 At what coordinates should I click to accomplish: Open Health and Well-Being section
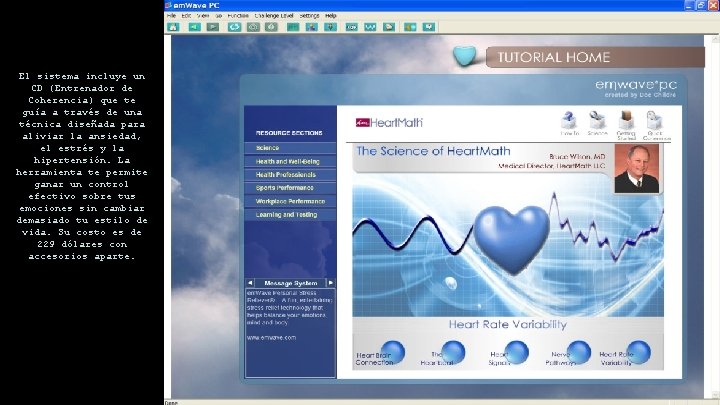coord(290,162)
